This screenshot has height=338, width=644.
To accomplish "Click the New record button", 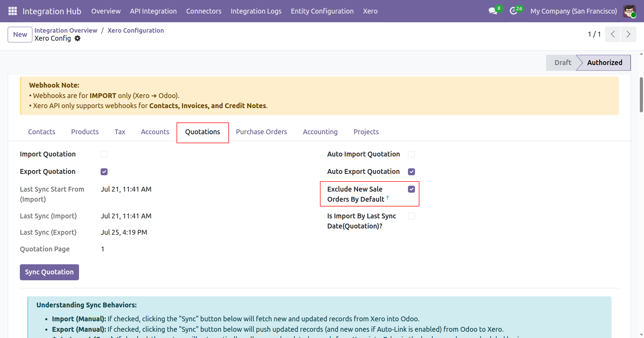I will pos(20,34).
